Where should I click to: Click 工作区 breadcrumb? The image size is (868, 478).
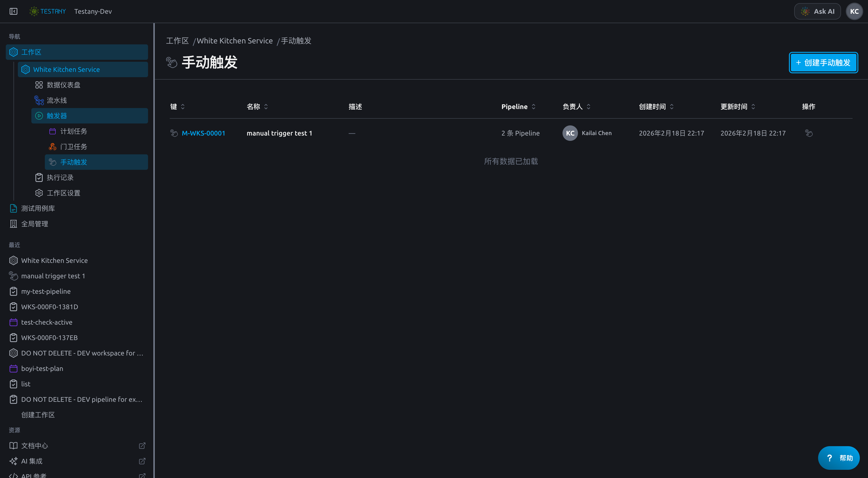[x=177, y=41]
